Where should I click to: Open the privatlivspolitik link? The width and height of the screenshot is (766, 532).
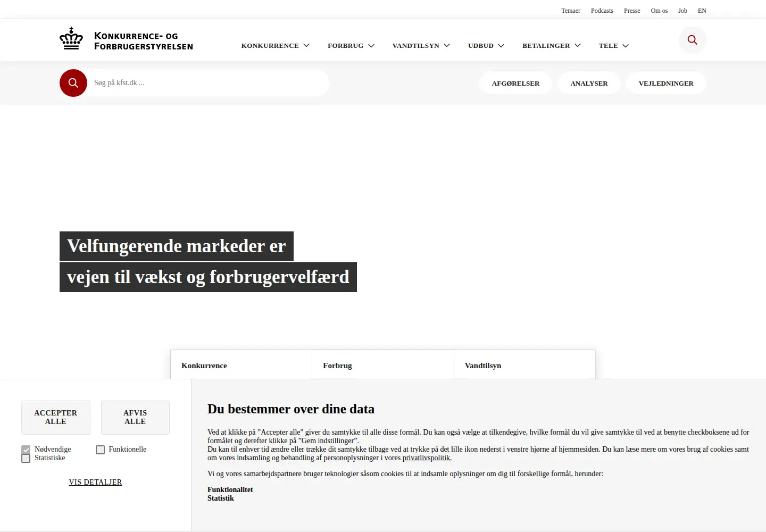[427, 458]
